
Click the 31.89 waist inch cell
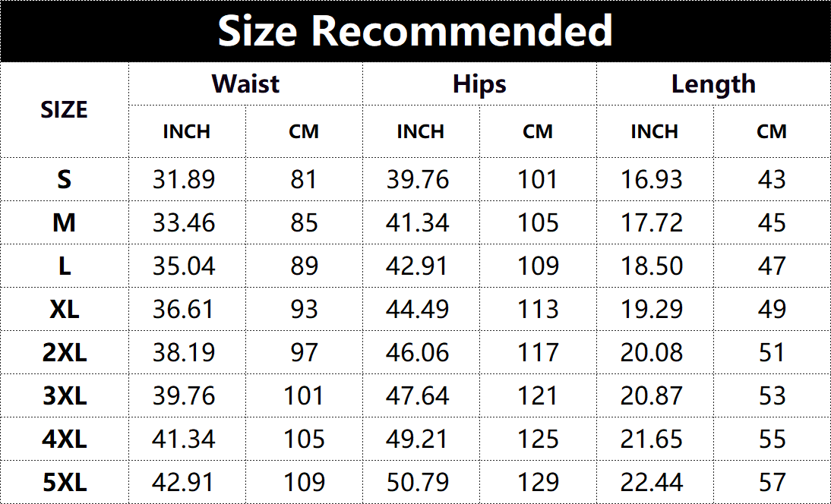pyautogui.click(x=184, y=179)
